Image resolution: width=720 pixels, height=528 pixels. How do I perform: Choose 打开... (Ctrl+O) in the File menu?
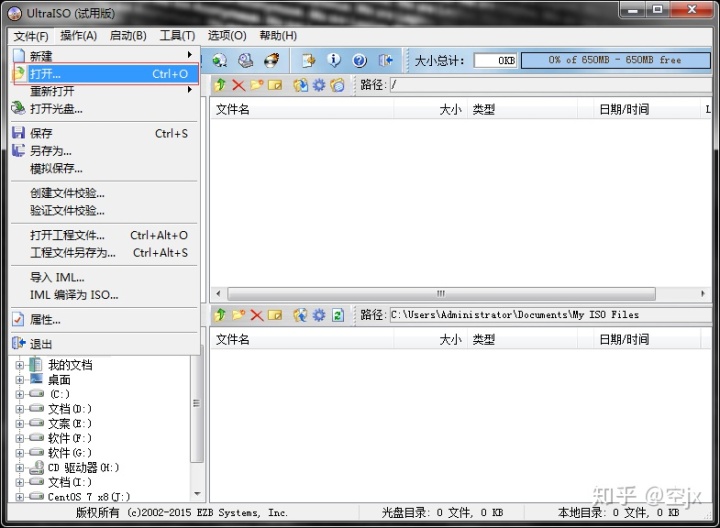pos(106,73)
